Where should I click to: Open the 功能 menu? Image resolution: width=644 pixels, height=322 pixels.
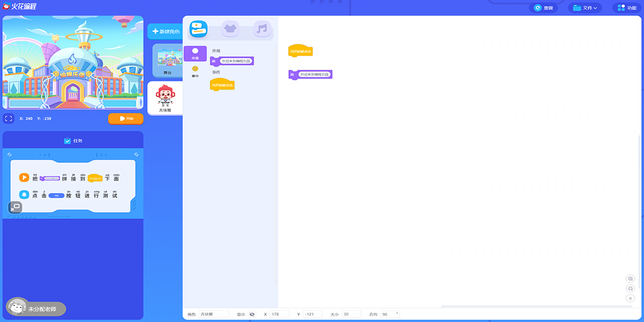626,8
